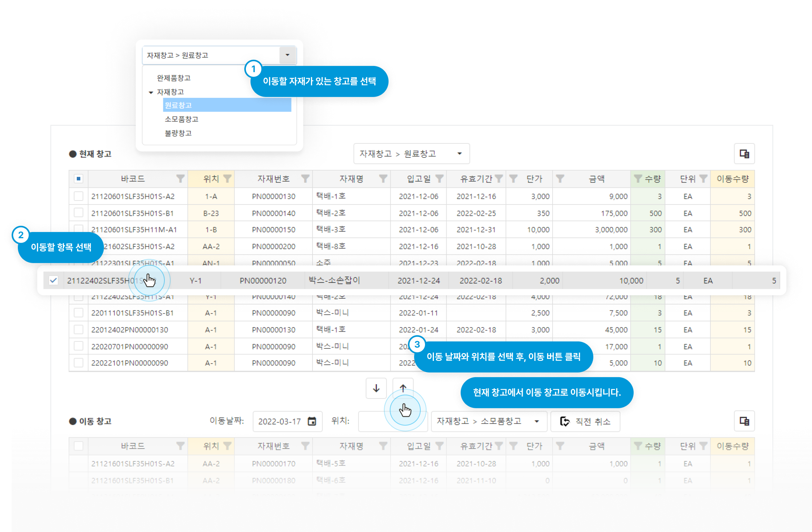Select 완제품창고 in the warehouse list

[x=174, y=78]
